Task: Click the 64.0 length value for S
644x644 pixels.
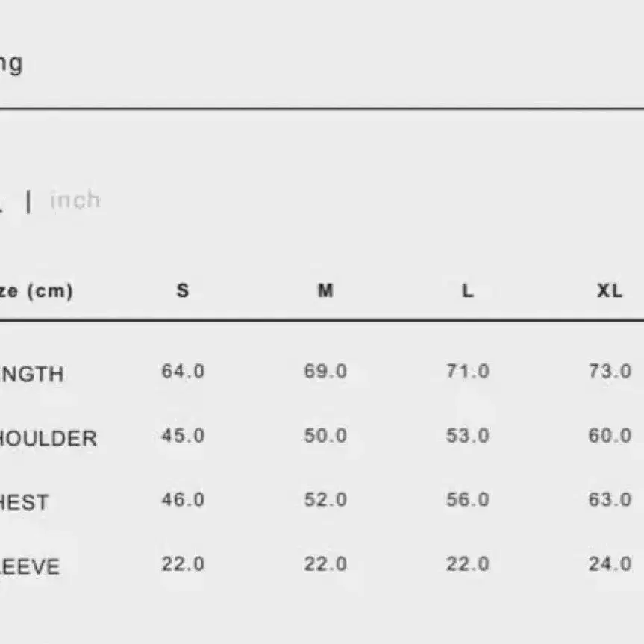Action: (x=183, y=372)
